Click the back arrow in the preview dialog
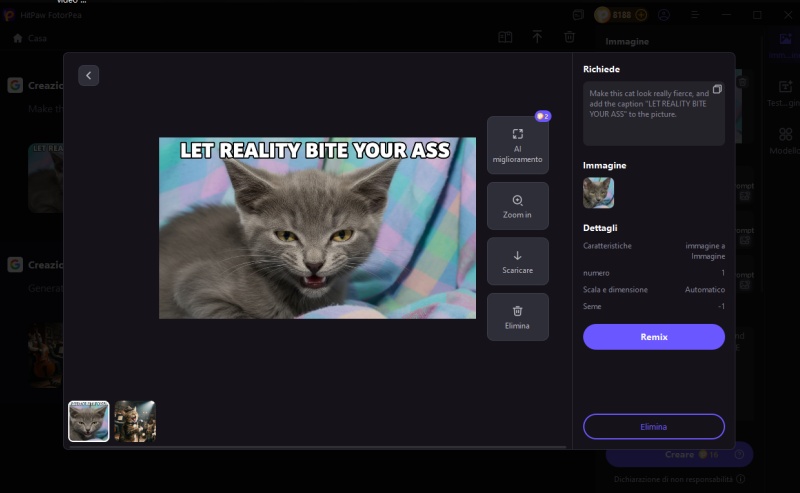 (x=88, y=75)
